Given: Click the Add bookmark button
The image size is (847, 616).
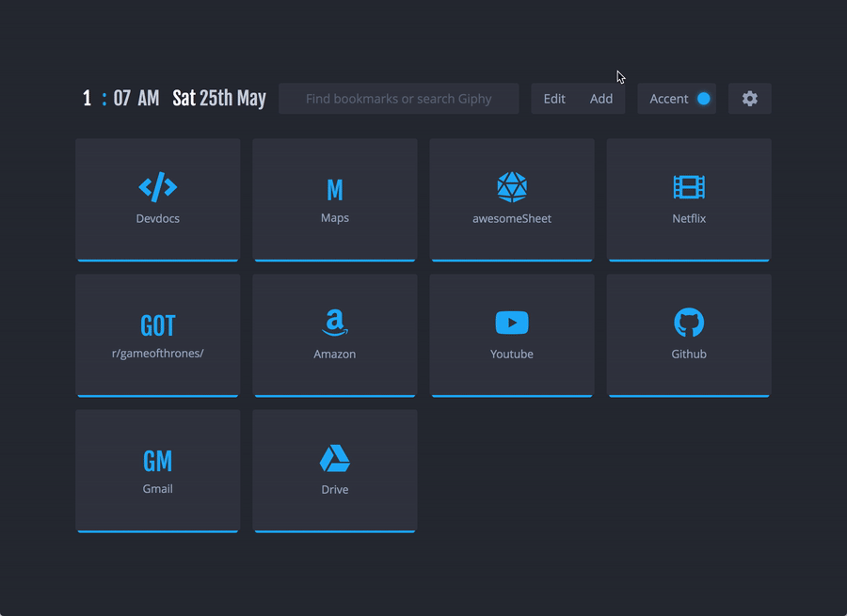Looking at the screenshot, I should pos(601,99).
